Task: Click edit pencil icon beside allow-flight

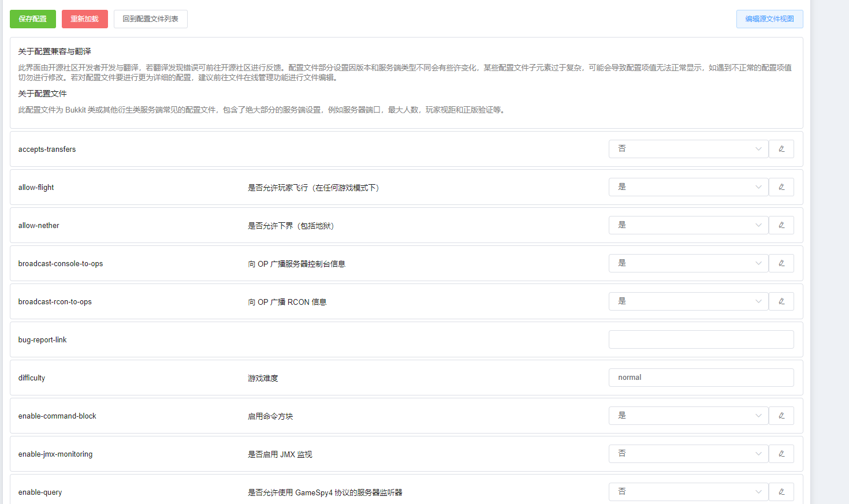Action: (781, 187)
